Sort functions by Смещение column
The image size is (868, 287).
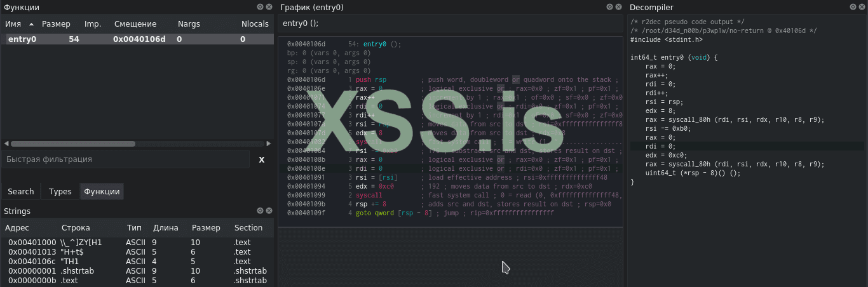(135, 24)
